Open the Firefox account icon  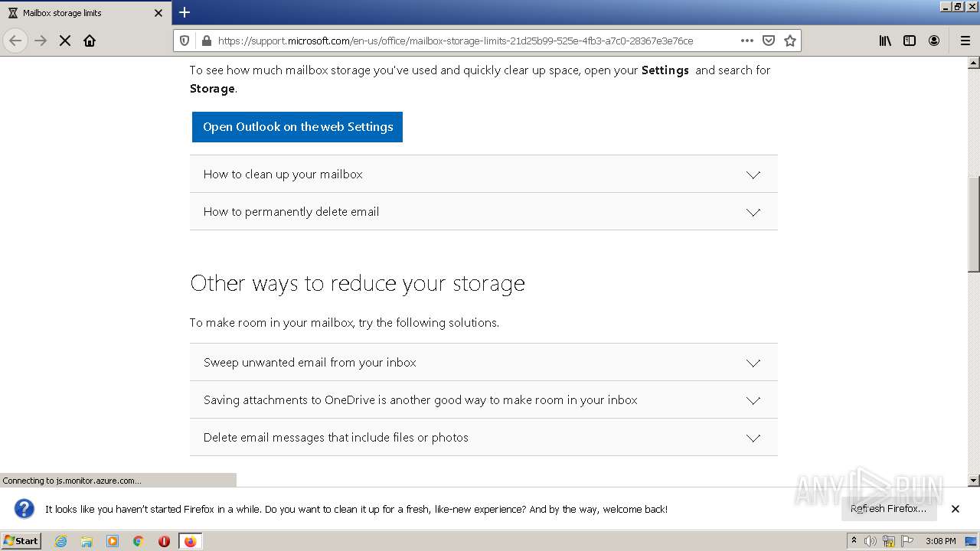[x=934, y=41]
